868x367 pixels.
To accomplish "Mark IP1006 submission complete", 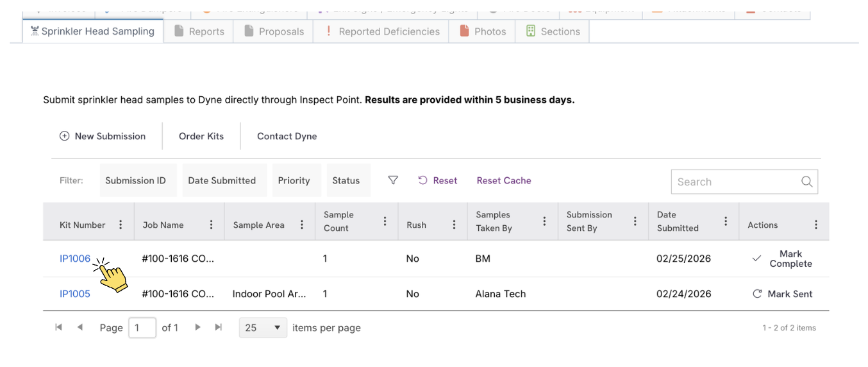I will click(x=782, y=259).
